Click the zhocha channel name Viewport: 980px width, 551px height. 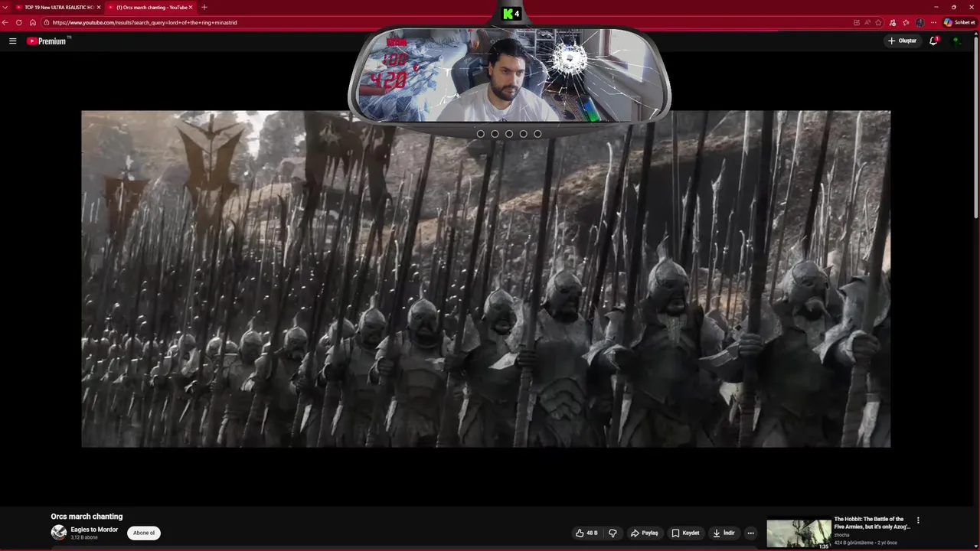tap(841, 535)
